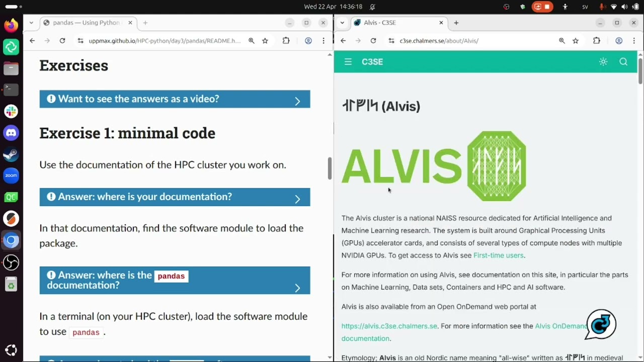The height and width of the screenshot is (362, 644).
Task: Open the clock and calendar in the top bar
Action: pos(333,7)
